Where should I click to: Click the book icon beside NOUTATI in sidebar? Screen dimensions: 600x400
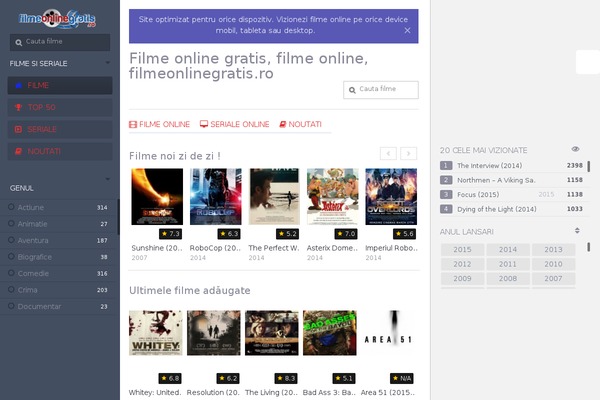[x=18, y=151]
